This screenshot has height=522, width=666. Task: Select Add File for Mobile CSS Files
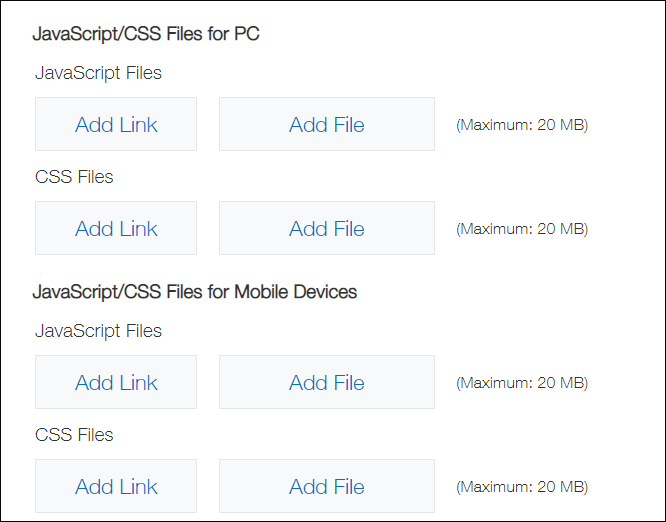point(326,486)
